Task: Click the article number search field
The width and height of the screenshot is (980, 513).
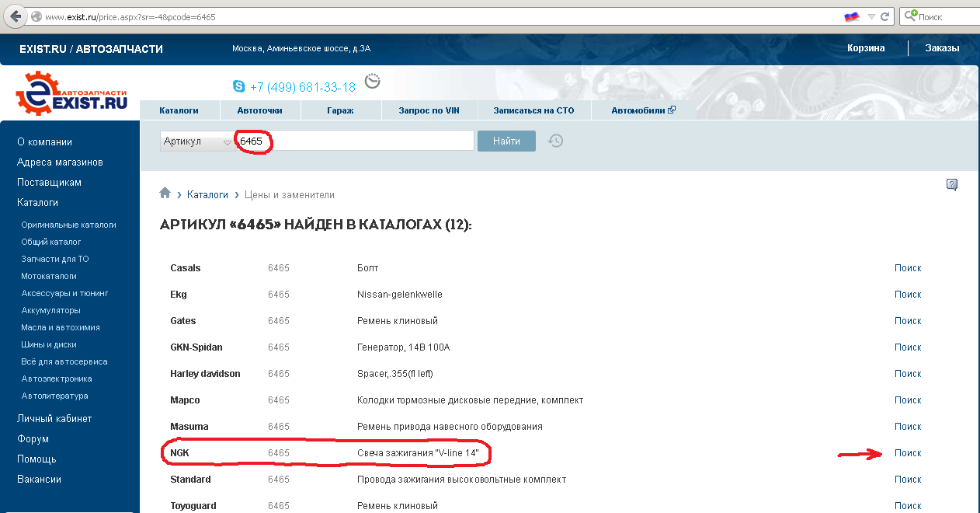Action: tap(365, 141)
